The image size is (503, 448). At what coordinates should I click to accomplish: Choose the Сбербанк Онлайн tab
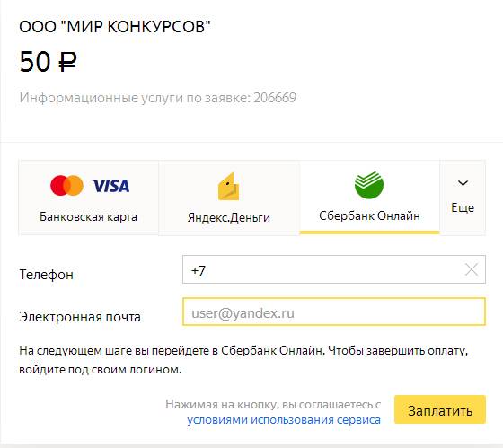pyautogui.click(x=369, y=198)
